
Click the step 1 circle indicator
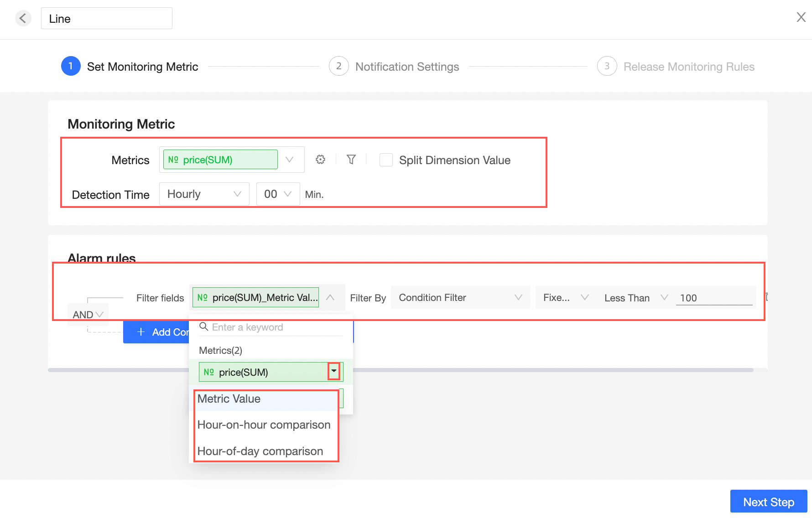[71, 67]
